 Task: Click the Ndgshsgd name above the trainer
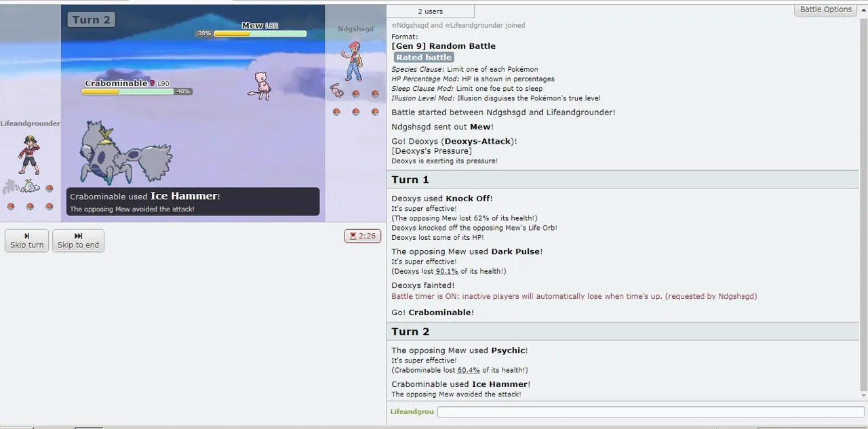(356, 28)
